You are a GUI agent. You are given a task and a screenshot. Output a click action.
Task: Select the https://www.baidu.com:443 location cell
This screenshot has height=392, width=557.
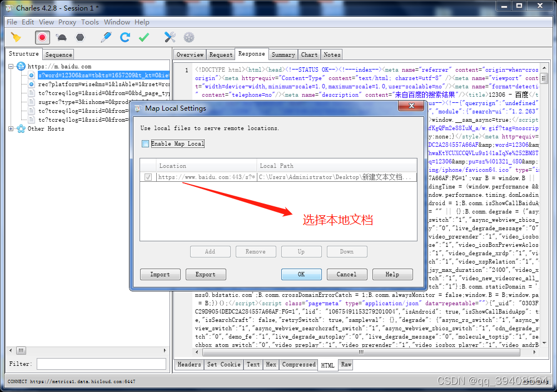click(x=206, y=177)
